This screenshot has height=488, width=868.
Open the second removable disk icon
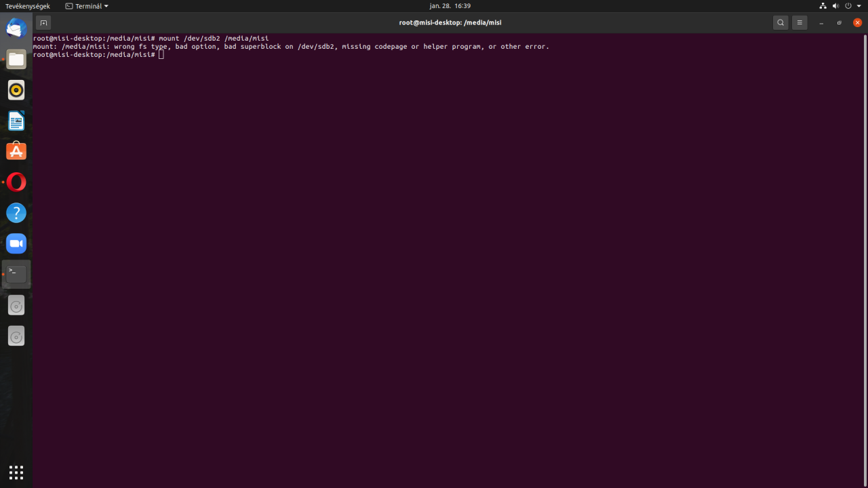click(x=16, y=336)
